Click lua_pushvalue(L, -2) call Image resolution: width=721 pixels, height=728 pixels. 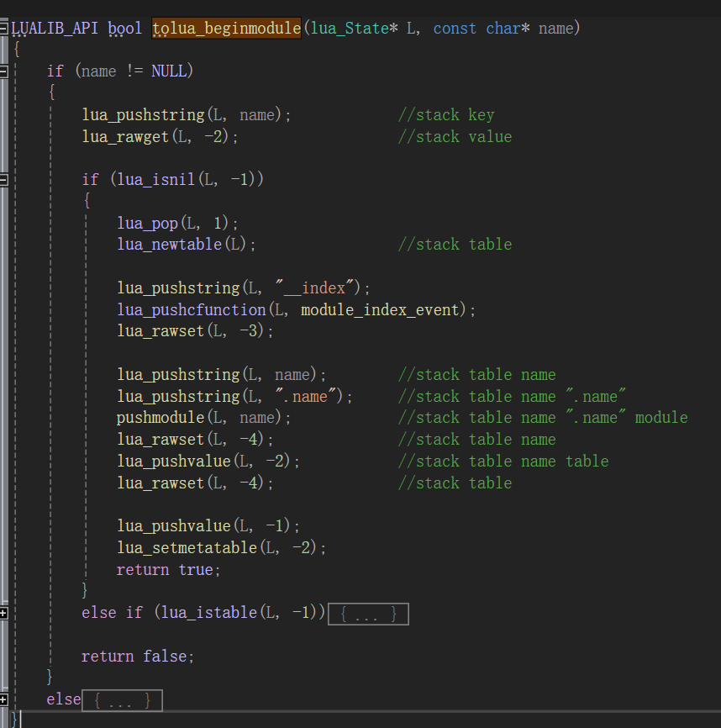(208, 461)
